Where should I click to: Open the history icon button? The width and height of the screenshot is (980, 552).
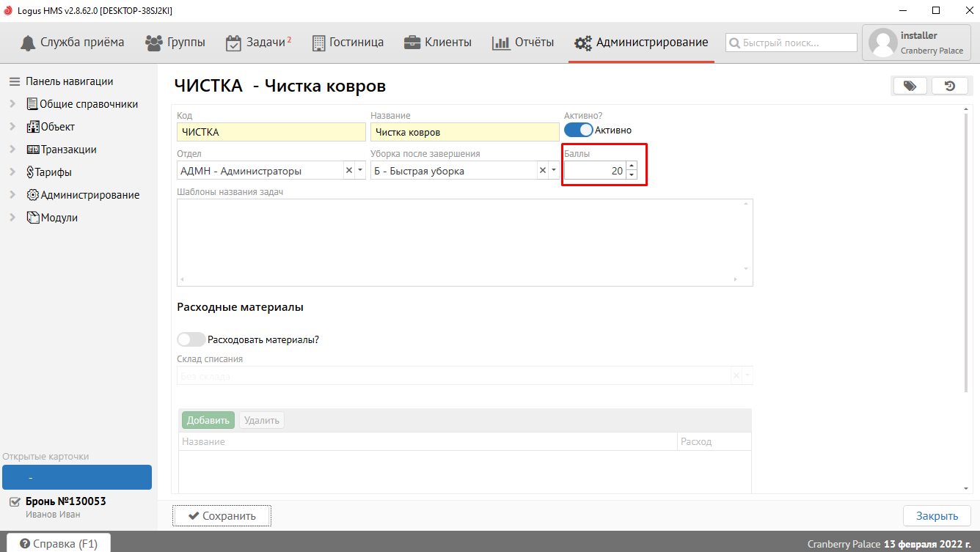949,87
